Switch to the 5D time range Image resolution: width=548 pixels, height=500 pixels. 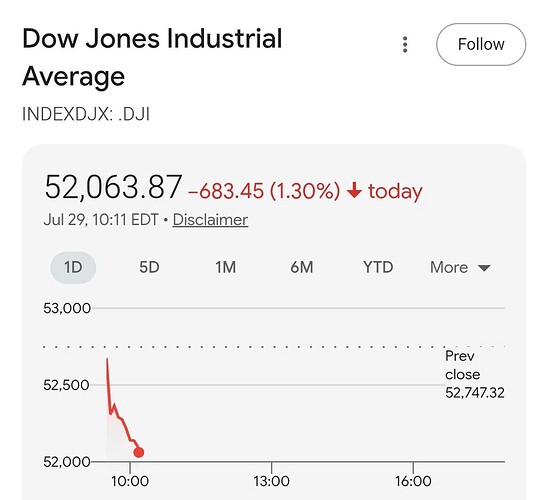click(x=149, y=267)
